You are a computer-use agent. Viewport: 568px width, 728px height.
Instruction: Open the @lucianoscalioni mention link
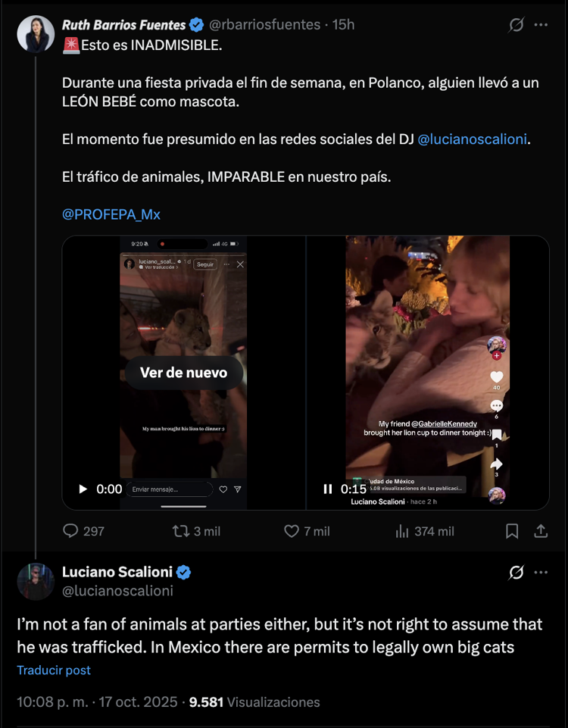click(x=473, y=139)
